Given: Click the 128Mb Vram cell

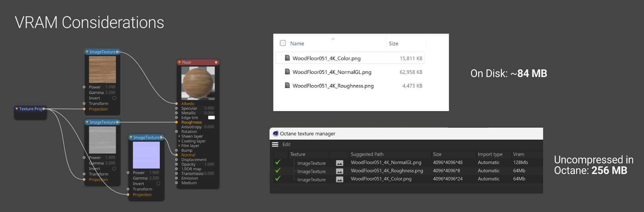Looking at the screenshot, I should (520, 162).
